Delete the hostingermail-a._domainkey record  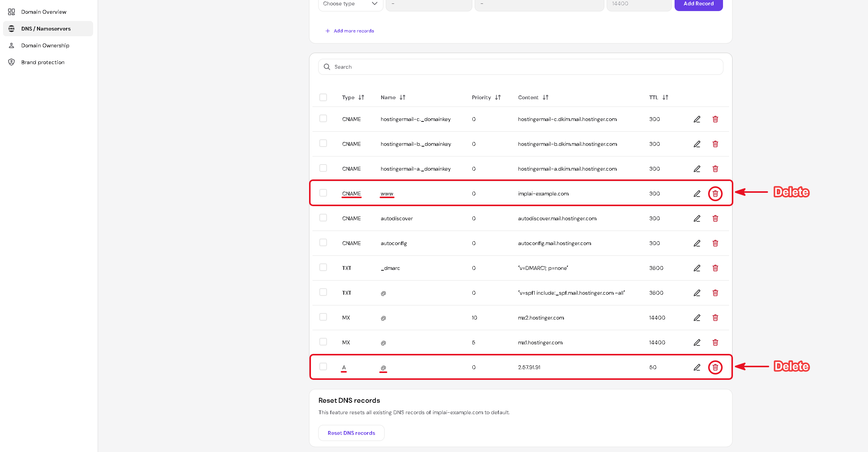pos(715,169)
